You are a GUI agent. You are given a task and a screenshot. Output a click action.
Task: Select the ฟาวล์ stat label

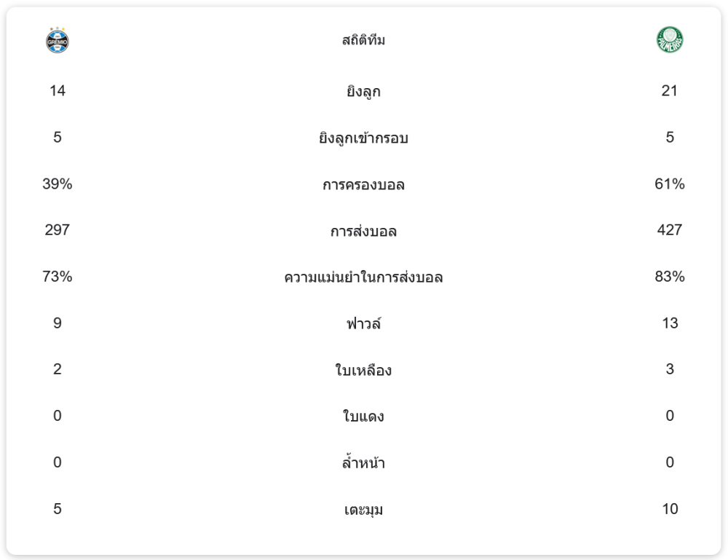(x=363, y=324)
